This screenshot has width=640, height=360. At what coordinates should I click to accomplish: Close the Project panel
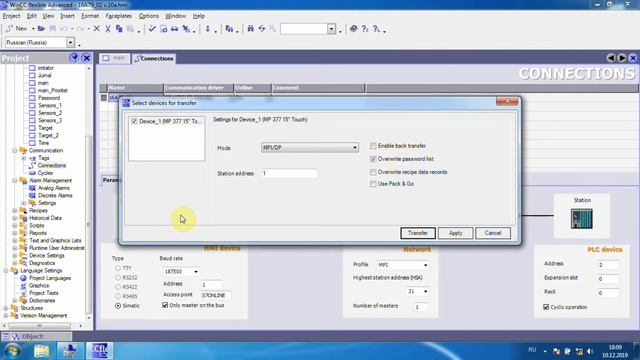point(87,58)
